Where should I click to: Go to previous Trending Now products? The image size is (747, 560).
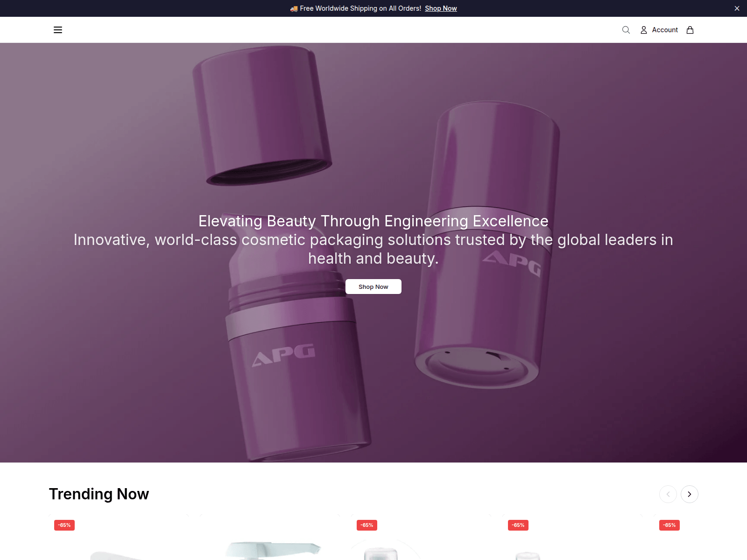pyautogui.click(x=668, y=494)
